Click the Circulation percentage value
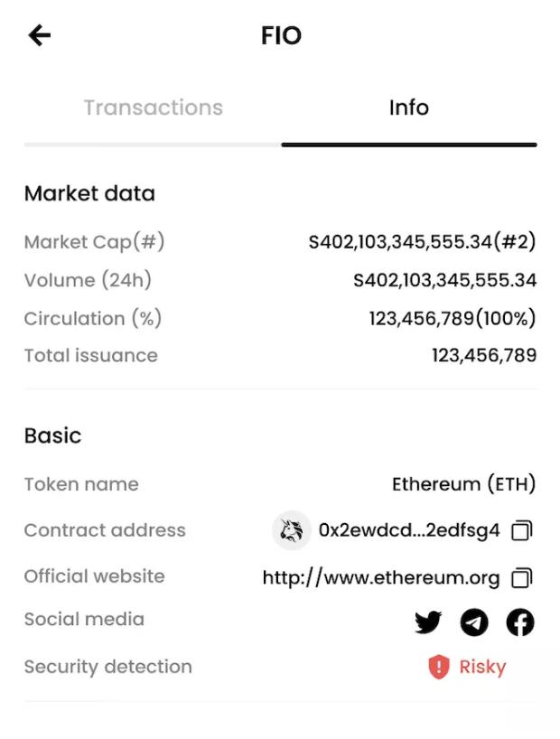 coord(452,319)
